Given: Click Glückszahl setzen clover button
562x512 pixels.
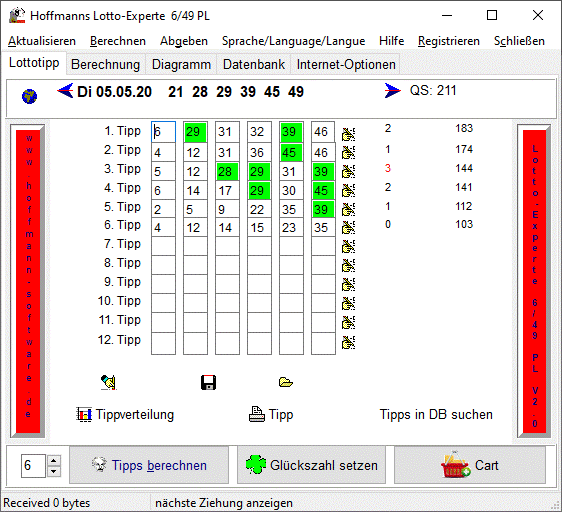Looking at the screenshot, I should click(311, 465).
